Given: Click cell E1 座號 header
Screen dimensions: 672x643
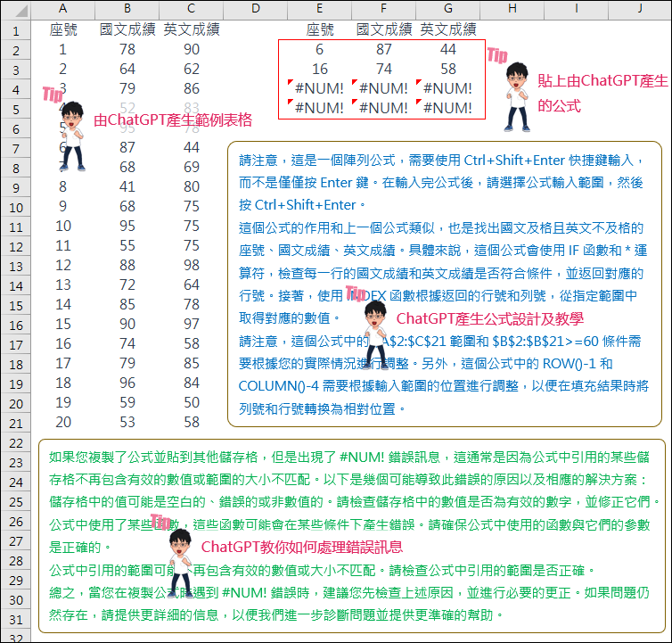Looking at the screenshot, I should coord(320,29).
